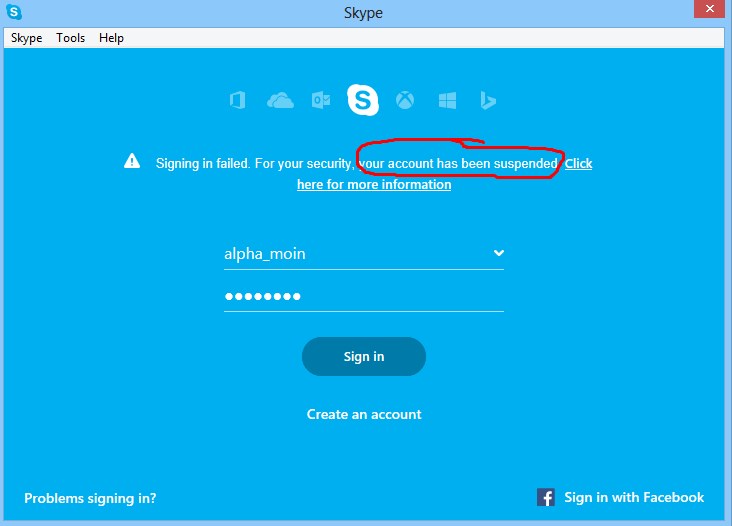The image size is (732, 526).
Task: Click the Windows logo icon
Action: (x=447, y=100)
